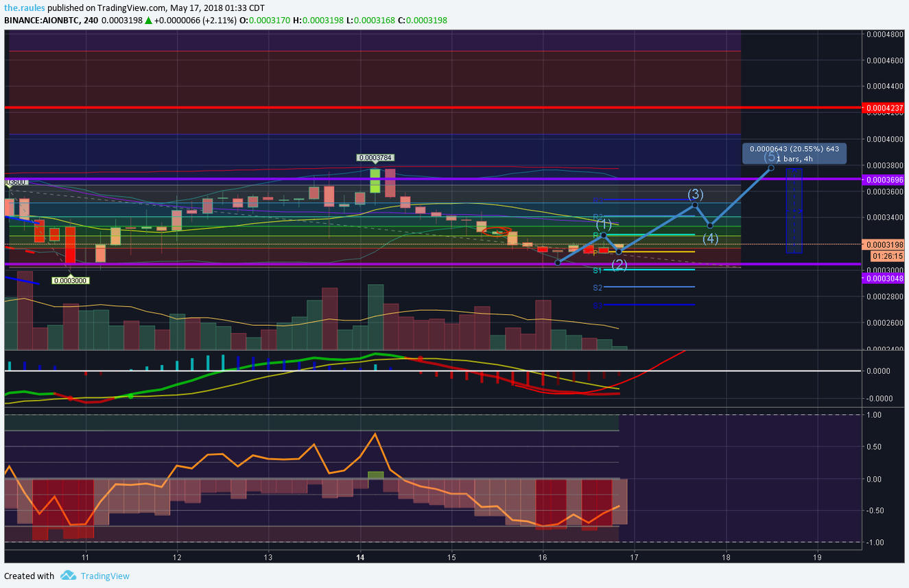Image resolution: width=909 pixels, height=588 pixels.
Task: Click date label 19 on time axis
Action: pyautogui.click(x=816, y=556)
